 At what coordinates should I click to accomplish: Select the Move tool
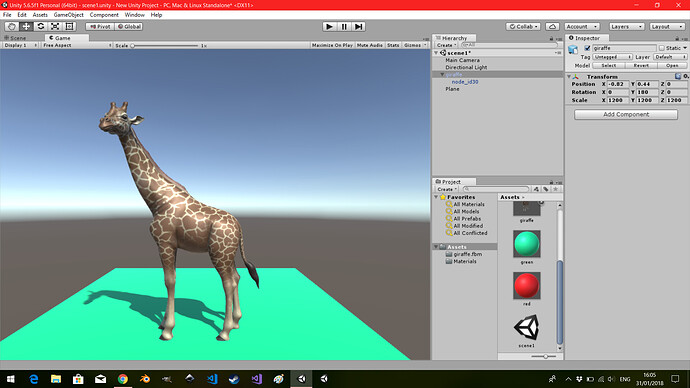pos(26,26)
